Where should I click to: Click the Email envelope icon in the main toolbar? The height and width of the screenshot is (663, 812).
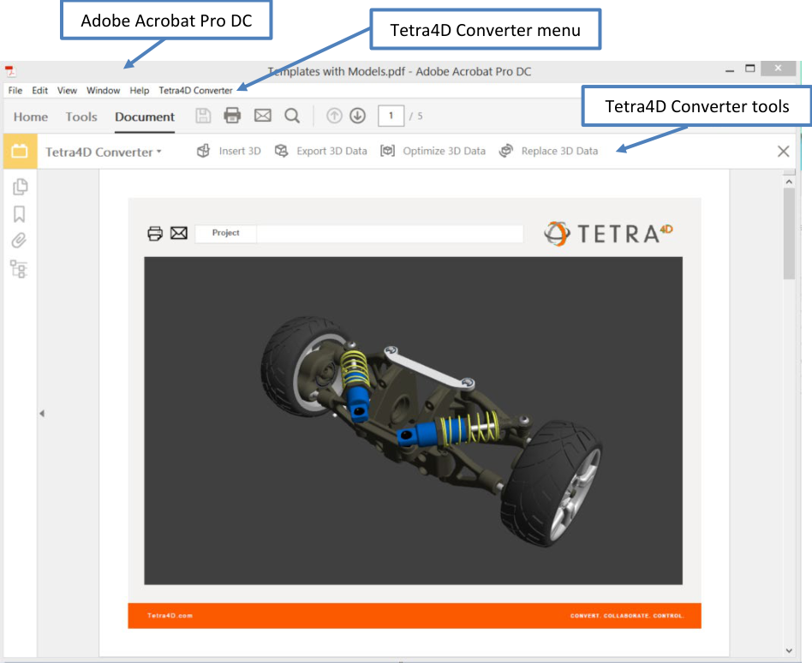coord(263,115)
